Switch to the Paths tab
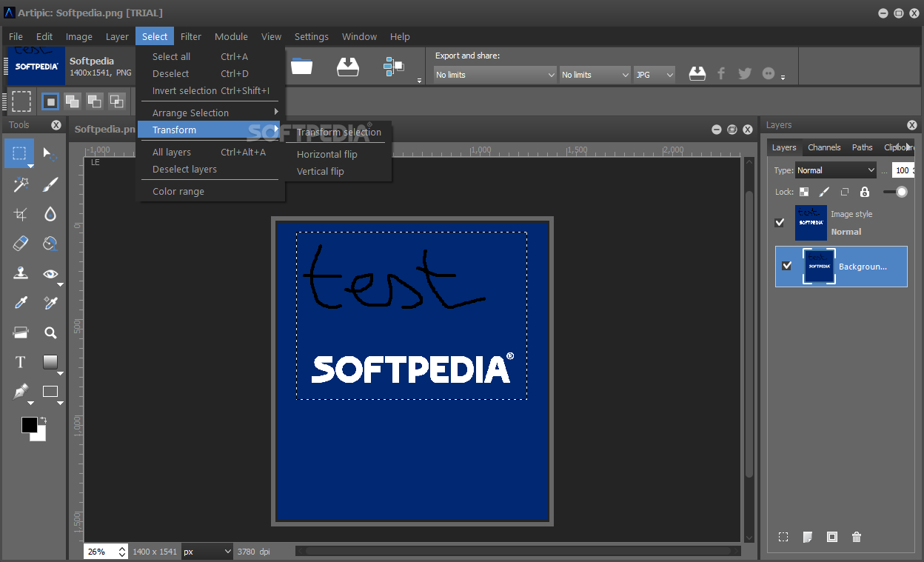This screenshot has width=924, height=562. click(x=862, y=147)
